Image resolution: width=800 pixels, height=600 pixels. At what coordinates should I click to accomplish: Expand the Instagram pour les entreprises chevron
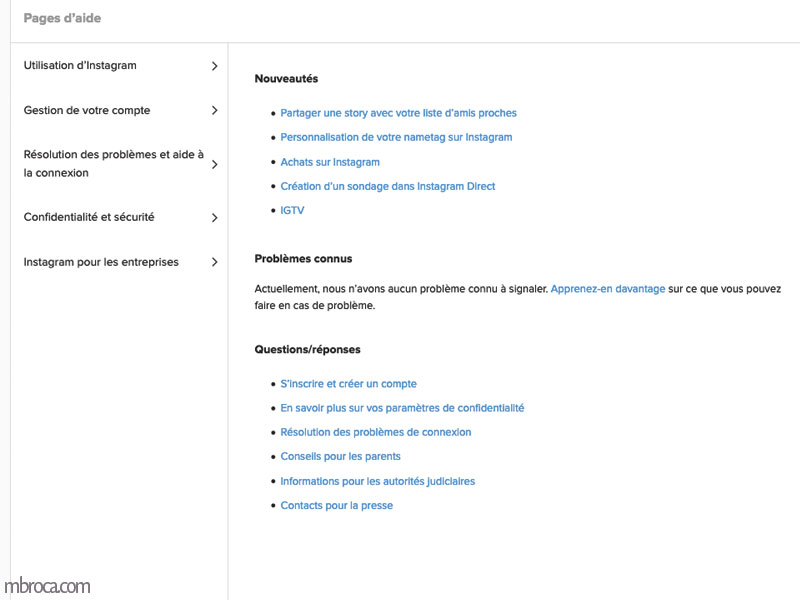[214, 263]
